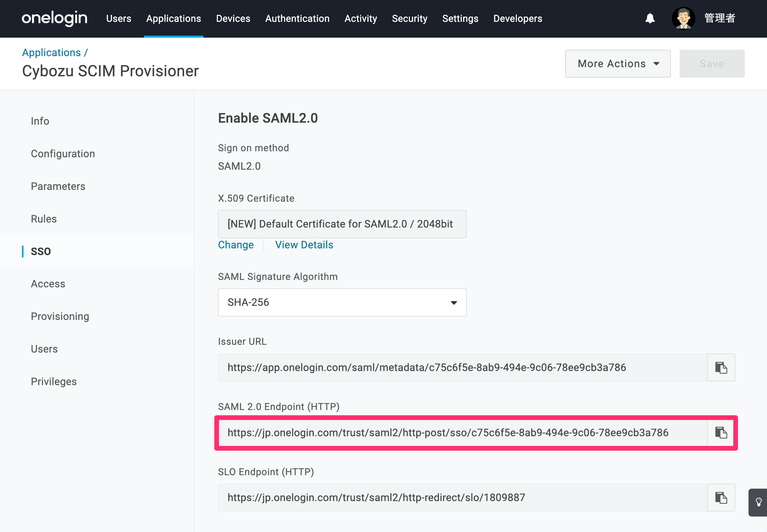Open the Developers top menu
The width and height of the screenshot is (767, 532).
[518, 18]
